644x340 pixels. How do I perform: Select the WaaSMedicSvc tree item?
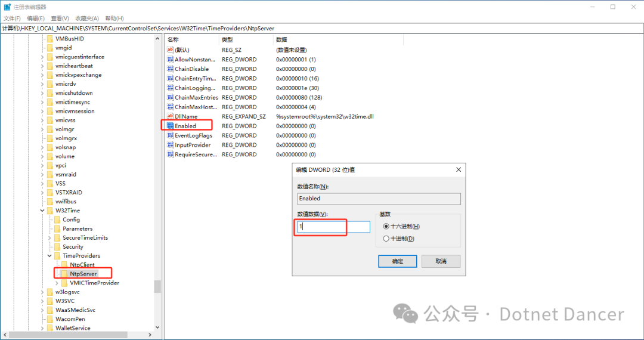point(75,310)
